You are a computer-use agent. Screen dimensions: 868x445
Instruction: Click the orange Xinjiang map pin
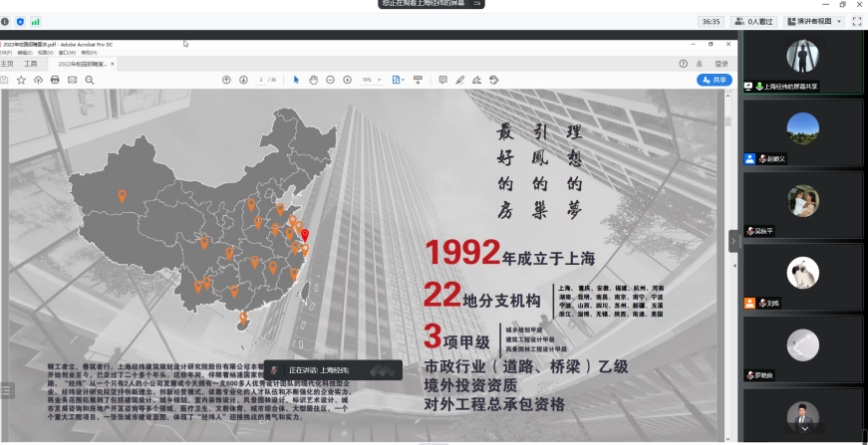pos(122,196)
